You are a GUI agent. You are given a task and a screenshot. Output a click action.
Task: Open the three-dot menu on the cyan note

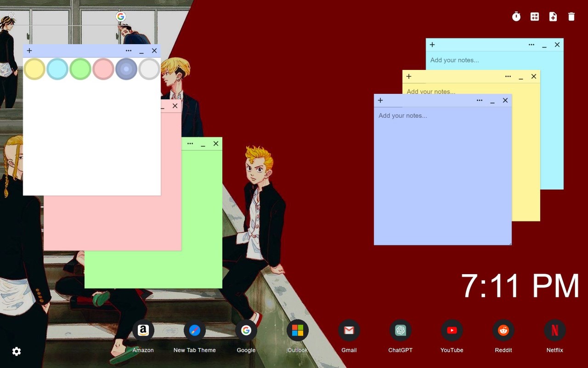point(531,45)
